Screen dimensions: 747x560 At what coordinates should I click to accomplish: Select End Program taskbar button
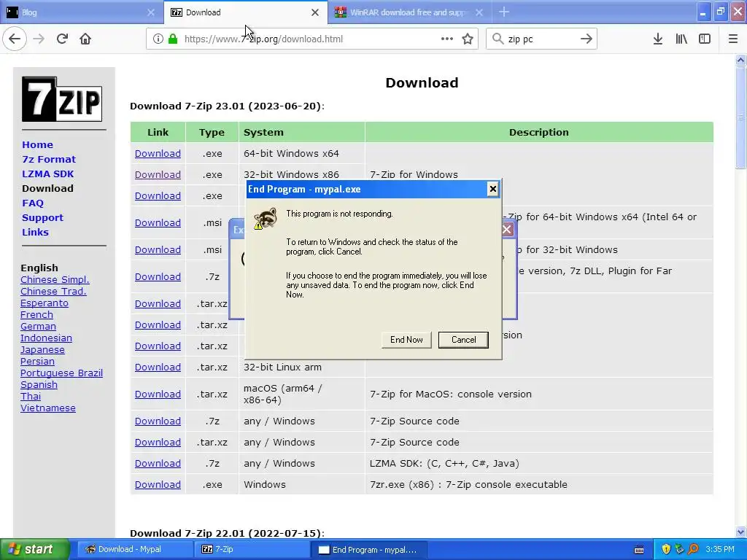[x=368, y=550]
